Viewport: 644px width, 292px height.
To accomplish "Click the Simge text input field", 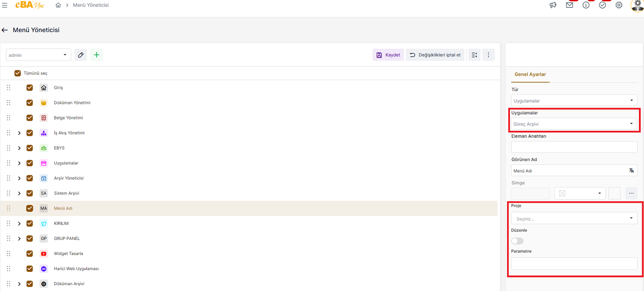I will [530, 193].
